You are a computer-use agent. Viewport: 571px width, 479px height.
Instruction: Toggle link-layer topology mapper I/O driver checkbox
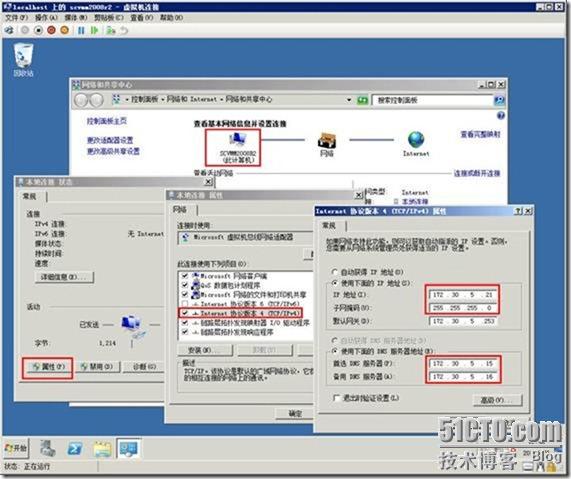click(x=185, y=323)
